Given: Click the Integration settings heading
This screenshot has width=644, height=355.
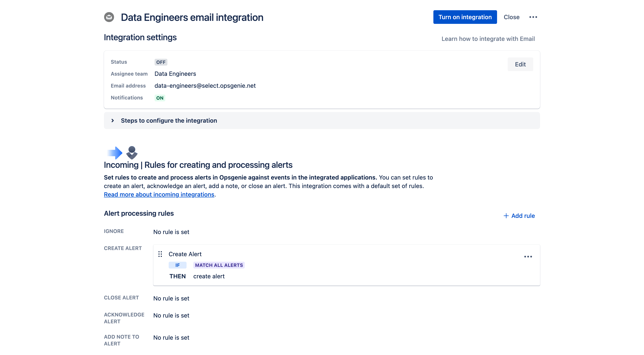Looking at the screenshot, I should point(140,37).
